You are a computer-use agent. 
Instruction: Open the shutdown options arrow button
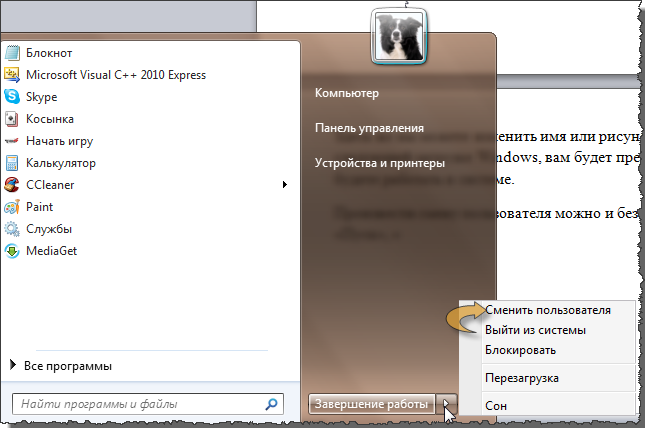pyautogui.click(x=449, y=404)
